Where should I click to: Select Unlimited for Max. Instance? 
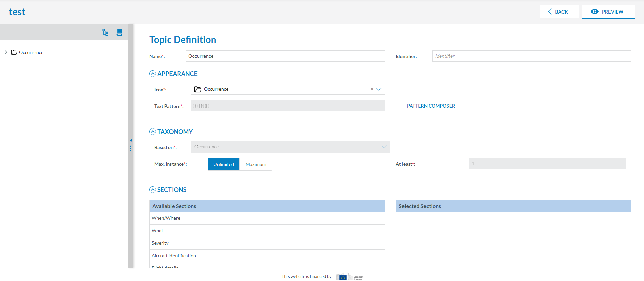224,164
